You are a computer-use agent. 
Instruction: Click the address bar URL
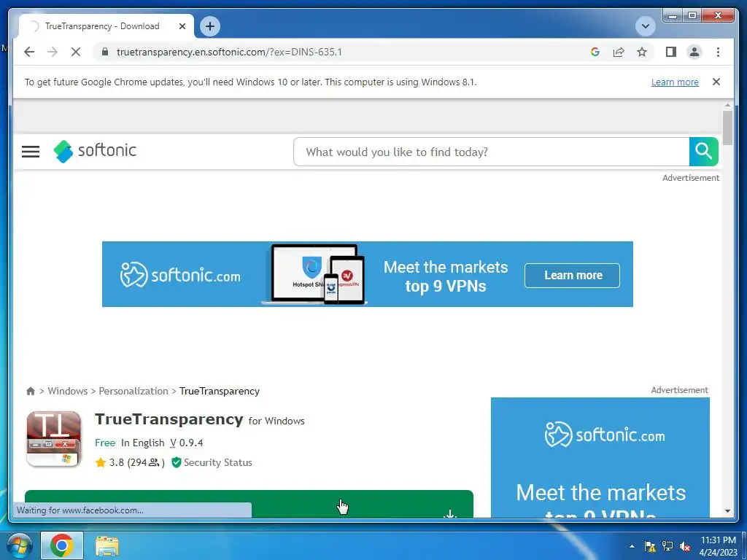229,52
